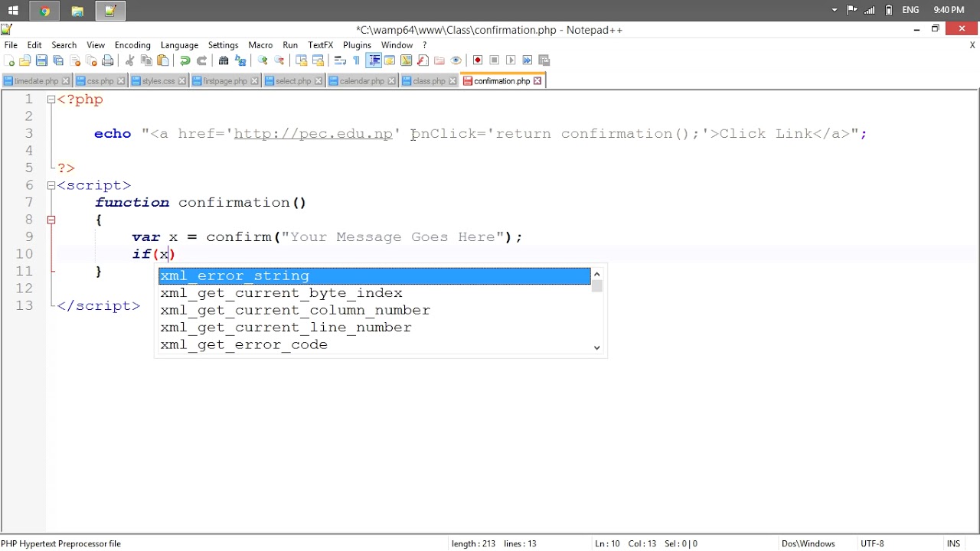
Task: Click the Cut scissors icon
Action: [x=129, y=60]
